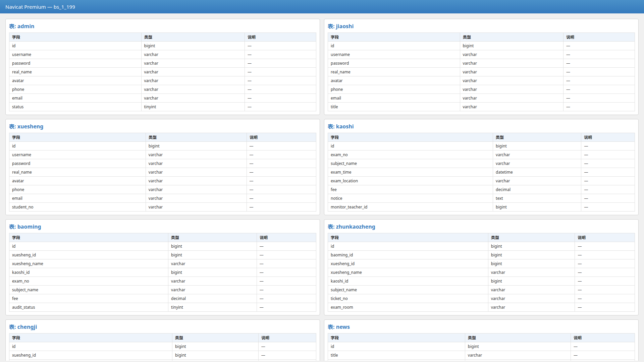Select the 'exam_time' field in kaoshi table
Screen dimensions: 644x362
(341, 172)
